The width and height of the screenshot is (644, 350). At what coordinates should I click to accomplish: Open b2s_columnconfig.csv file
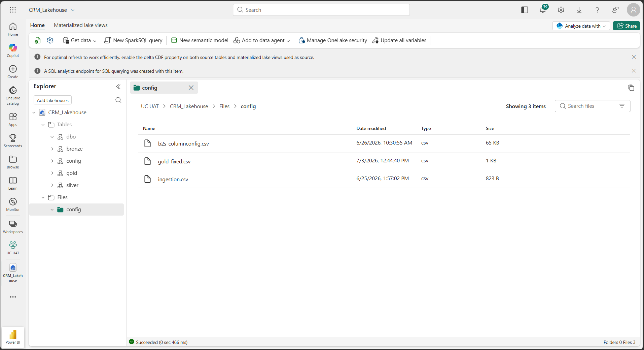[x=183, y=144]
